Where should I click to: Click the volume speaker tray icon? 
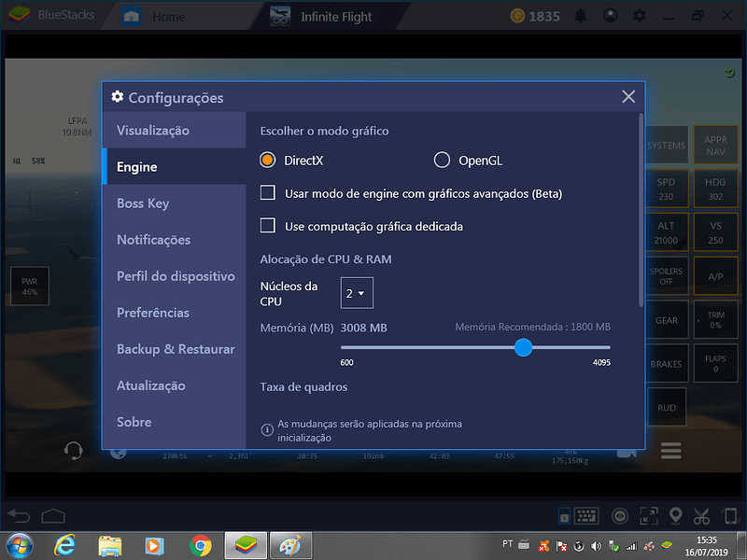pos(596,546)
